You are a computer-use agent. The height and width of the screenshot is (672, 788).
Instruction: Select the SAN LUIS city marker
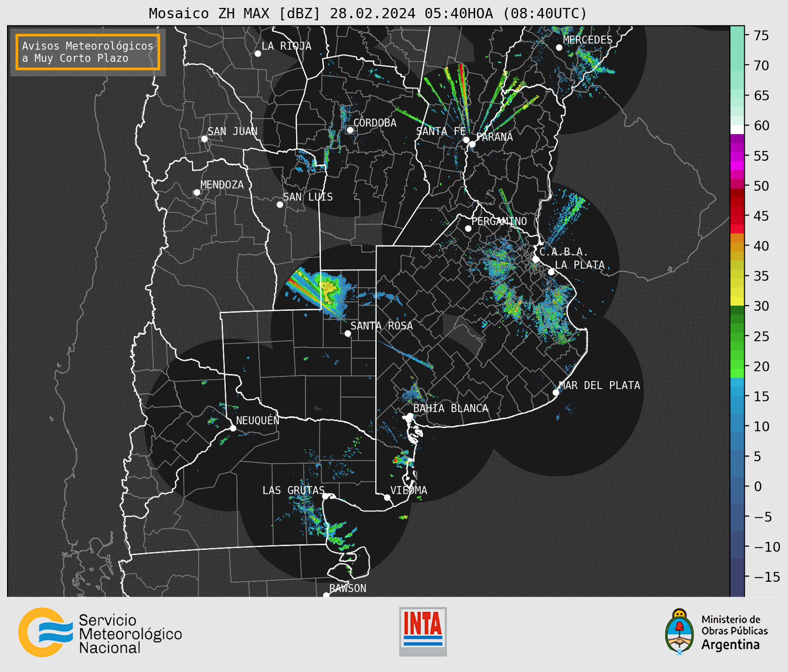coord(280,204)
